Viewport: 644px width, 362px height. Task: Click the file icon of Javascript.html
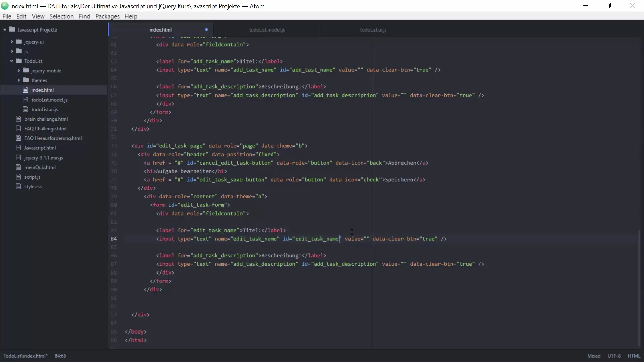18,148
